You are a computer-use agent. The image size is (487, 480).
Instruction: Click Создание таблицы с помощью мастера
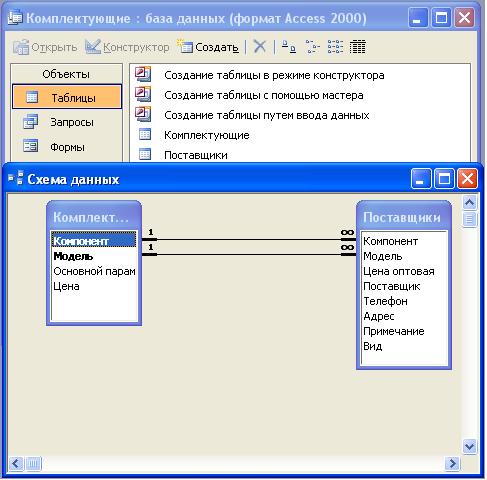pyautogui.click(x=264, y=95)
